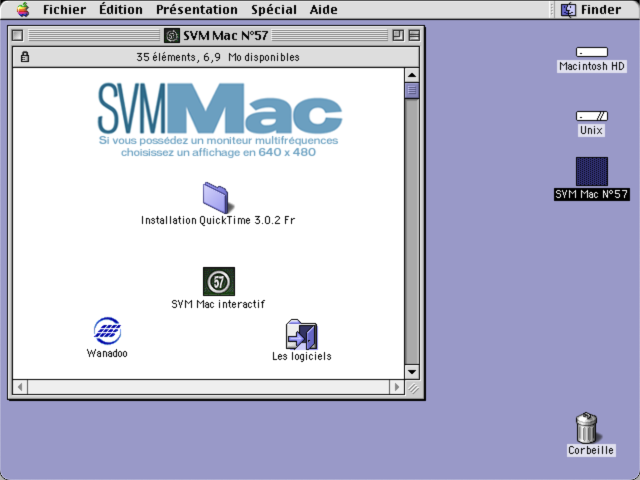
Task: Open the Fichier menu
Action: 64,9
